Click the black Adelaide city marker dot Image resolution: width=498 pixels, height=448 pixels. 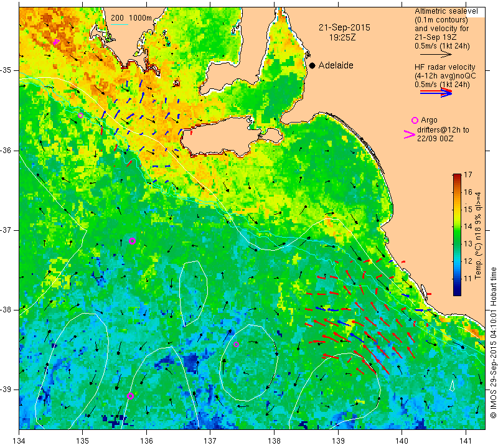[312, 65]
